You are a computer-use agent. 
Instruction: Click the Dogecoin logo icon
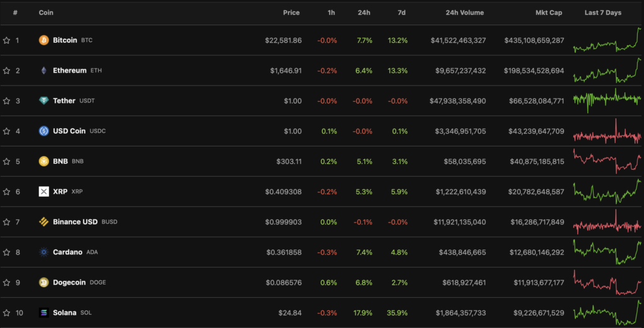click(44, 282)
